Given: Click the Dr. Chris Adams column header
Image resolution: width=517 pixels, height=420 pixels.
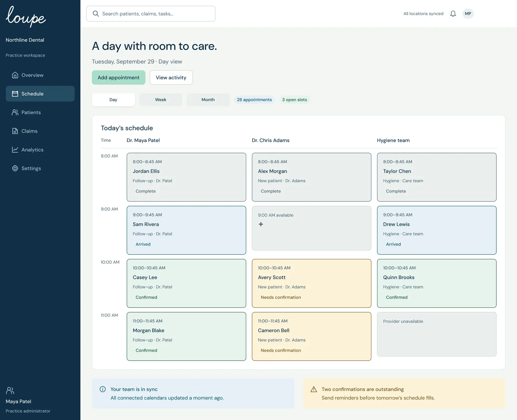Looking at the screenshot, I should pos(271,140).
